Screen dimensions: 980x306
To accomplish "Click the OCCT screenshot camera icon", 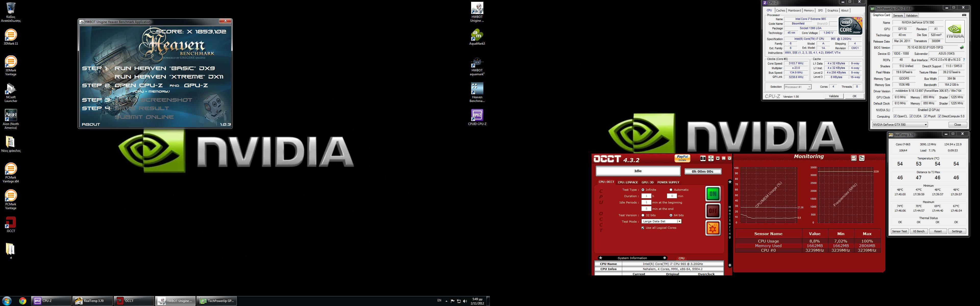I will [x=703, y=159].
